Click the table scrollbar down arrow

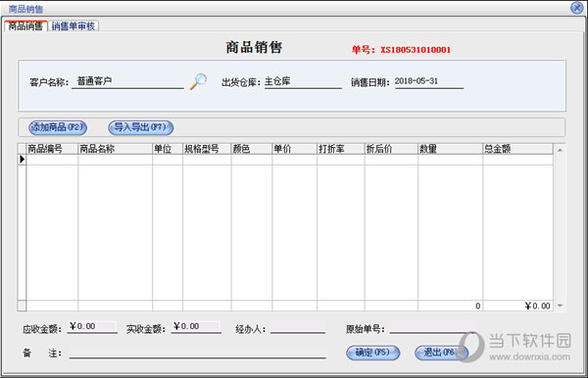tap(560, 306)
